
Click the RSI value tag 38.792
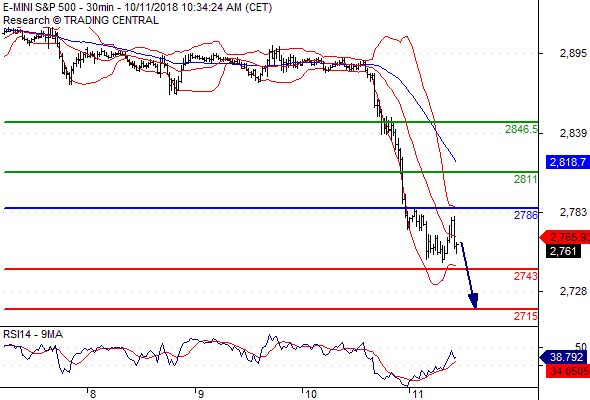(563, 357)
